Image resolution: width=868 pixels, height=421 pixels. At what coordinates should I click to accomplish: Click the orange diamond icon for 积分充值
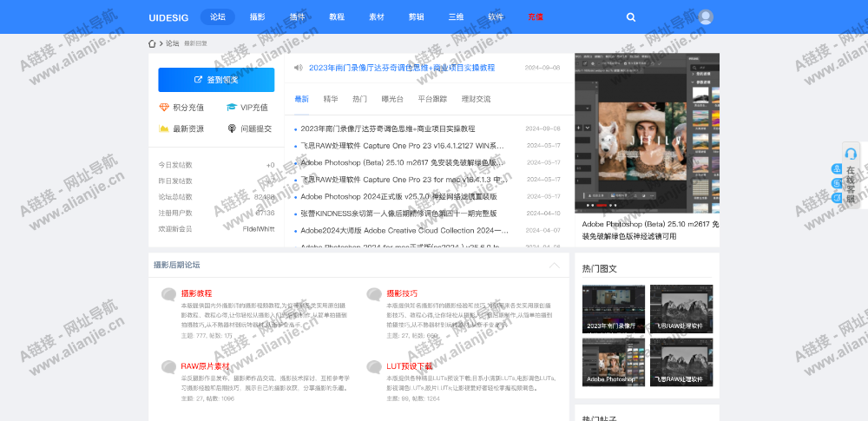[164, 108]
